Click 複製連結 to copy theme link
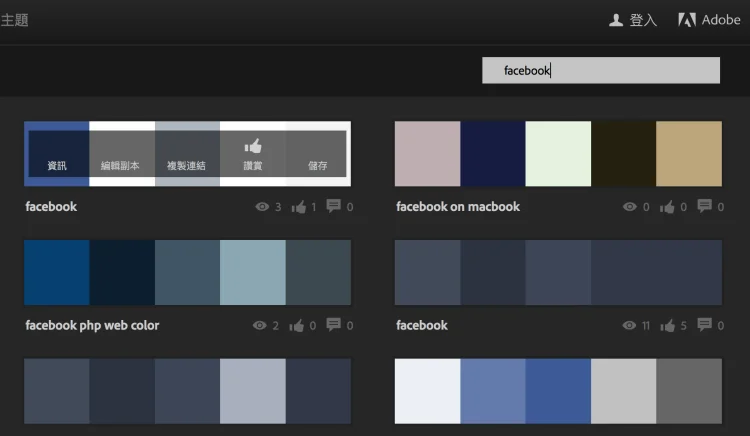This screenshot has width=750, height=436. point(186,165)
